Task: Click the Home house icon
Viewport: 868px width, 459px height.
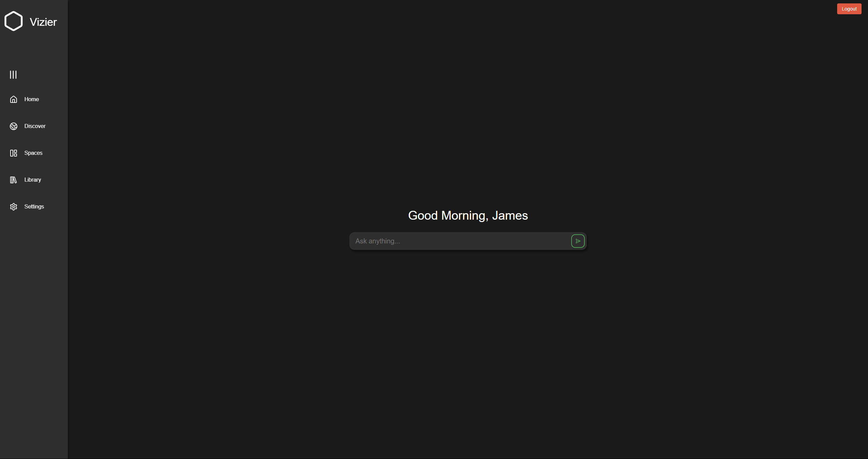Action: coord(14,99)
